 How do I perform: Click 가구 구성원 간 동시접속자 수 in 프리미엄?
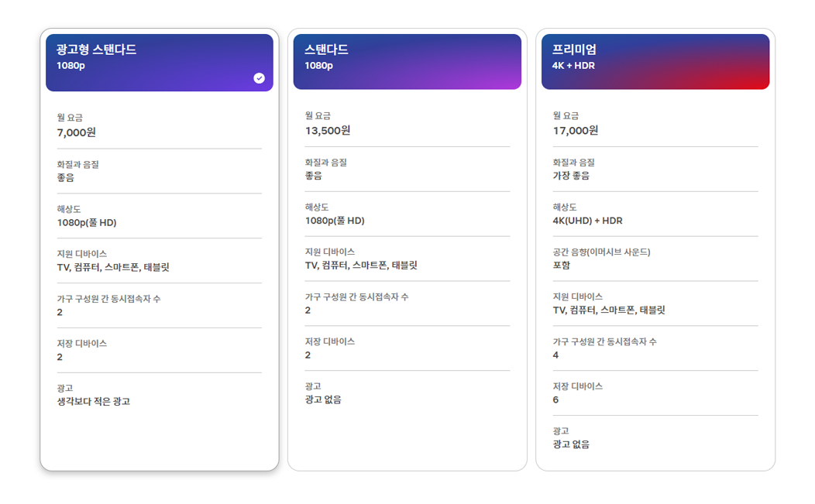[604, 341]
